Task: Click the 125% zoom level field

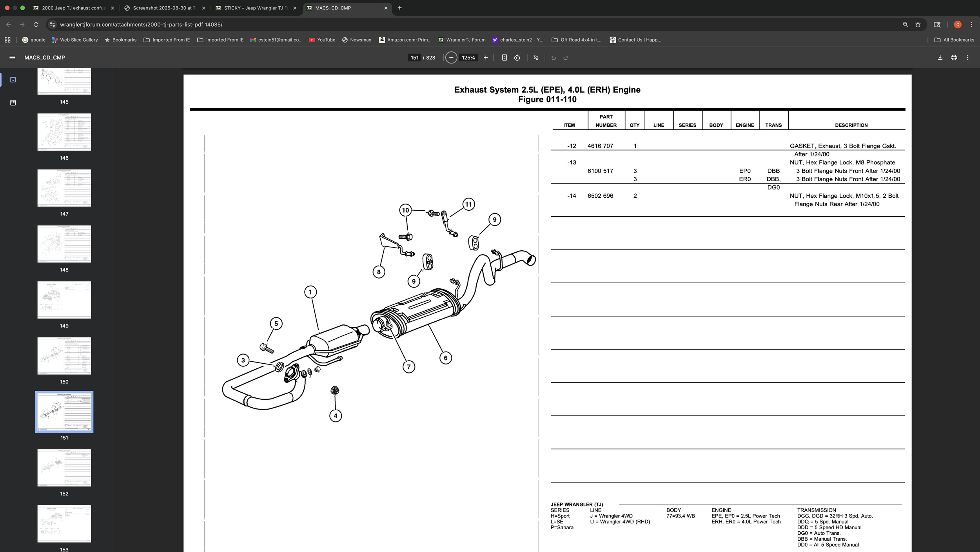Action: 468,58
